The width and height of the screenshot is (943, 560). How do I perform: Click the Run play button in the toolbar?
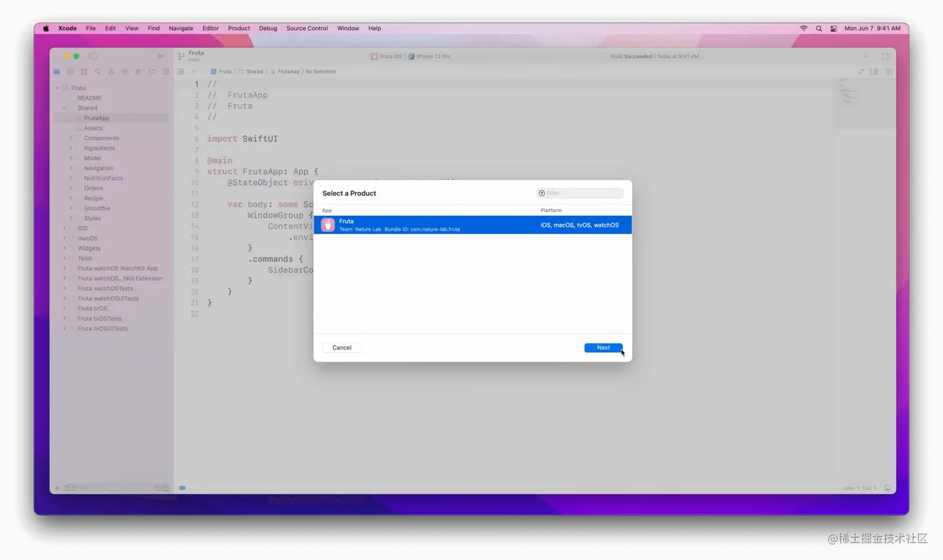click(160, 56)
